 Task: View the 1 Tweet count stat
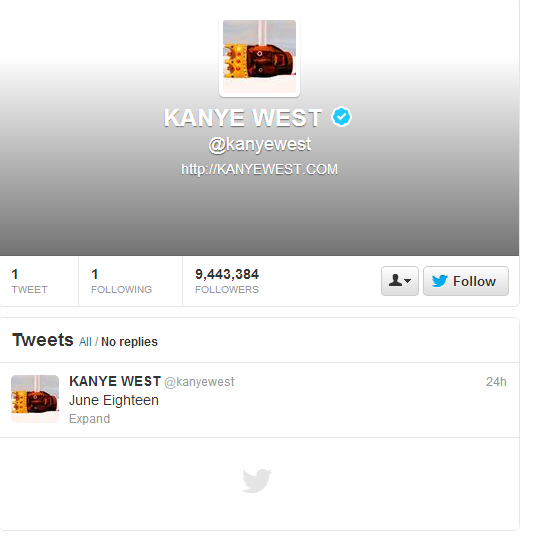coord(29,281)
